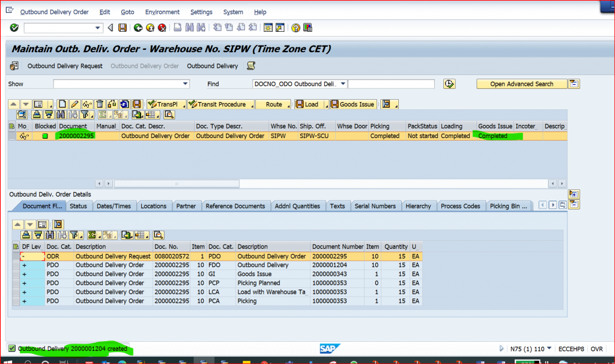
Task: Click the scroll icon beside Outbound Delivery button
Action: [251, 66]
